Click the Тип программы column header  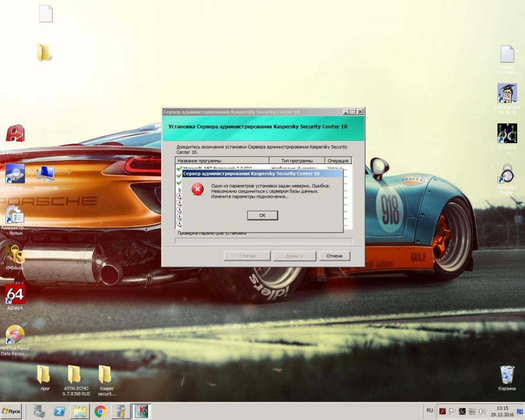coord(297,161)
